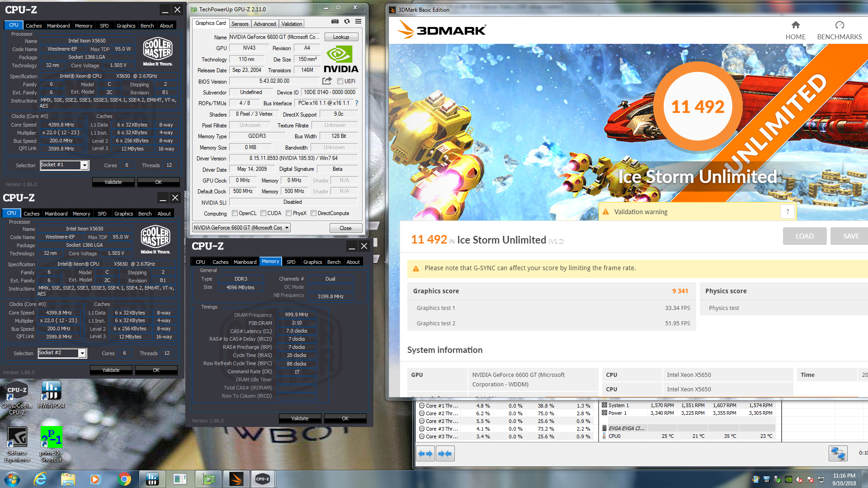Open the Windows Start menu

point(12,479)
